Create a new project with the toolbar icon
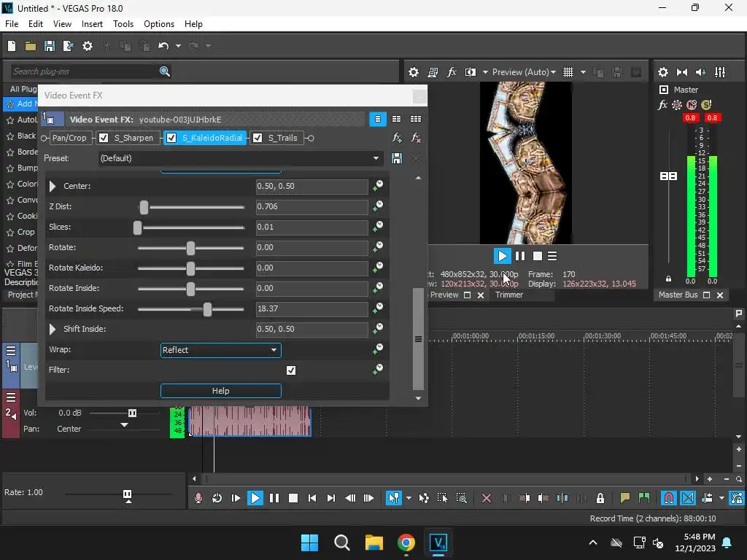The width and height of the screenshot is (747, 560). (x=12, y=46)
